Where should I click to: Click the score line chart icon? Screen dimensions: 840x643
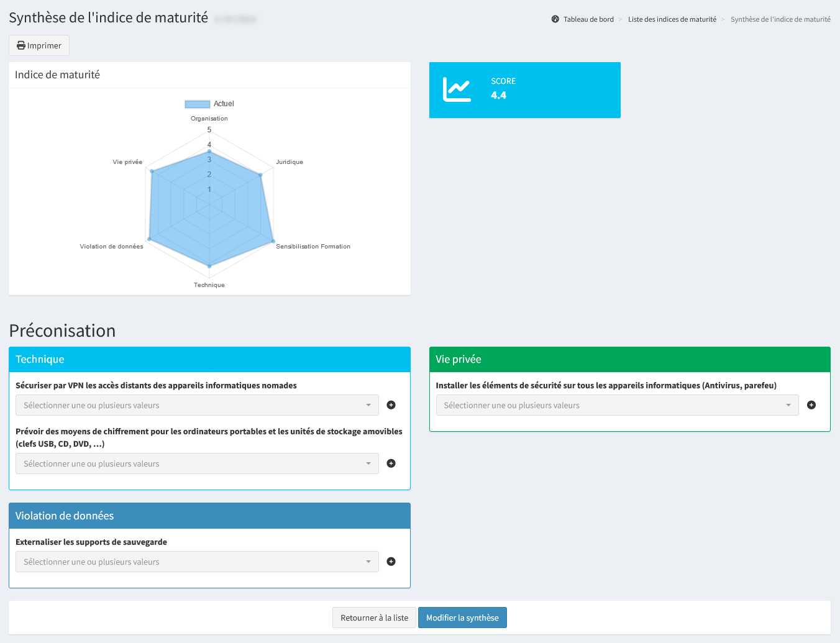tap(457, 90)
